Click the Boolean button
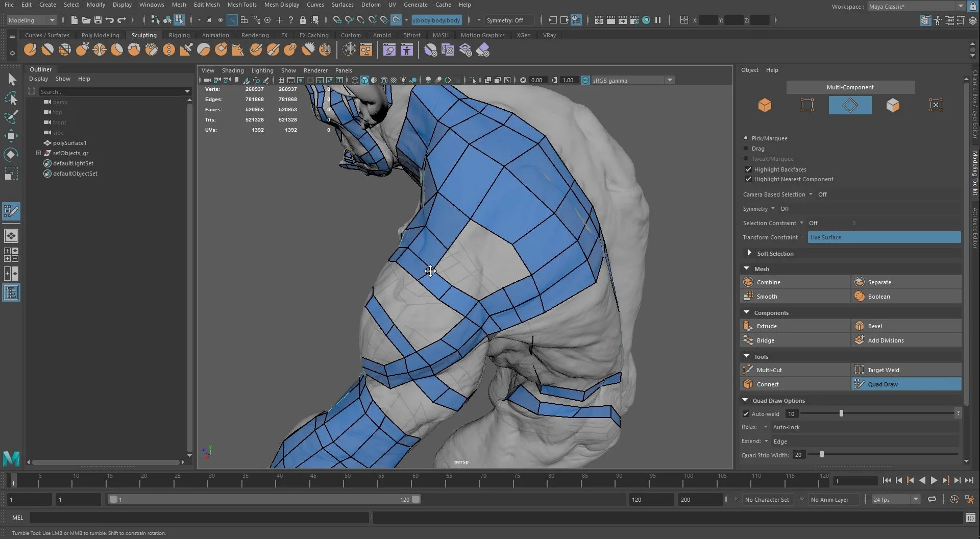Viewport: 980px width, 539px height. (x=906, y=296)
